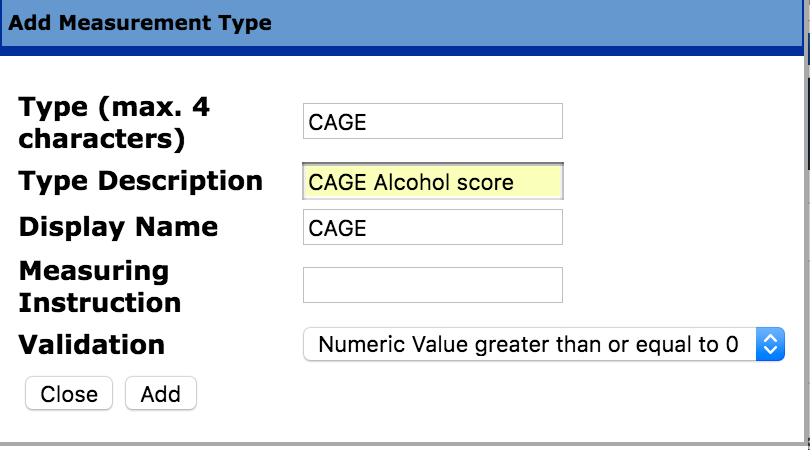Click the Type input containing CAGE
Image resolution: width=810 pixels, height=450 pixels.
point(432,122)
